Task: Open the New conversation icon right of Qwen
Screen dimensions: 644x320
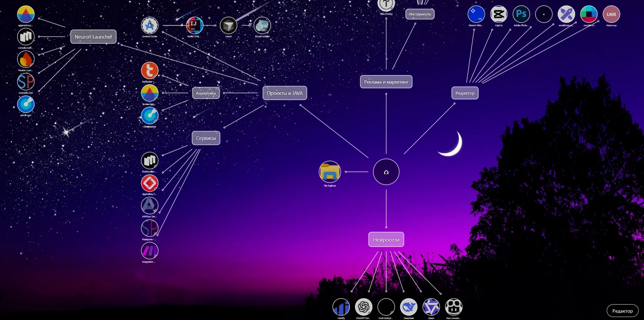Action: (x=454, y=307)
